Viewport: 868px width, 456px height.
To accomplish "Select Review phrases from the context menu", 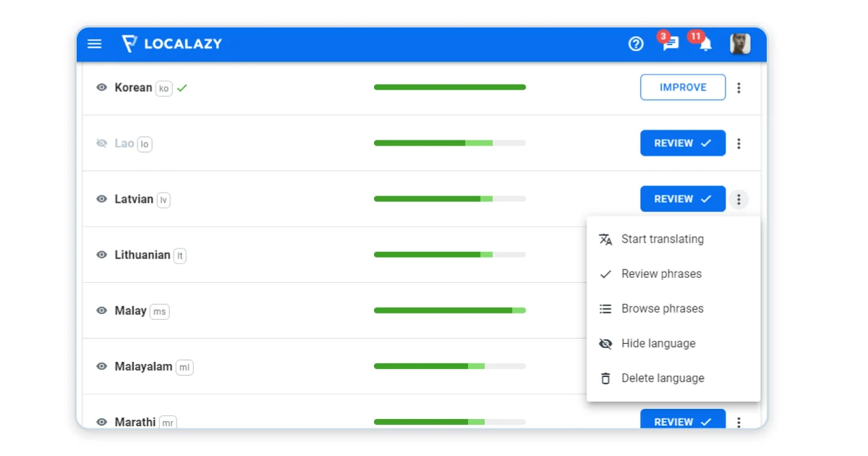I will pyautogui.click(x=661, y=274).
